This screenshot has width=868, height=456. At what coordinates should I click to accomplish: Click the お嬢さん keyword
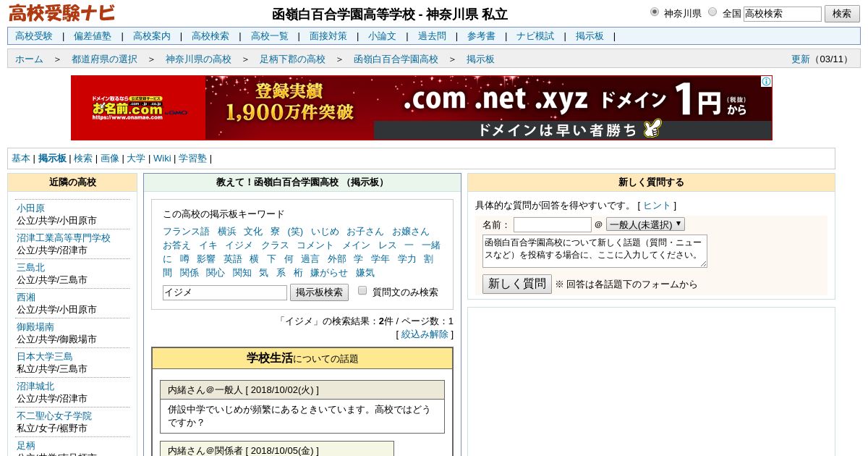[x=411, y=232]
